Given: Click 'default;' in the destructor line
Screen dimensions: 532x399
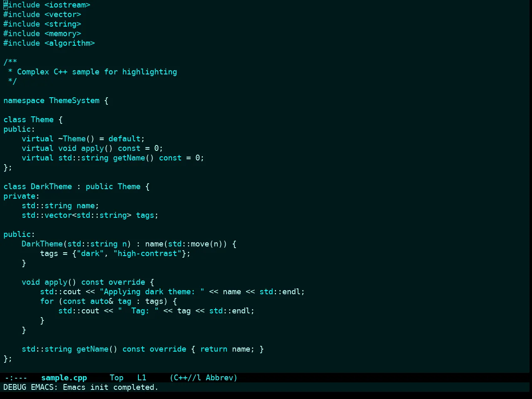Looking at the screenshot, I should [127, 139].
